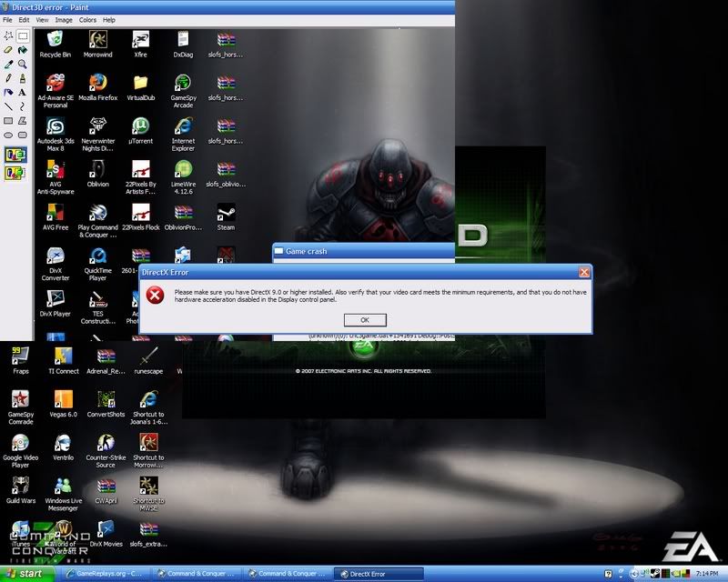
Task: Select the slofs_extra... archive desktop icon
Action: click(148, 534)
